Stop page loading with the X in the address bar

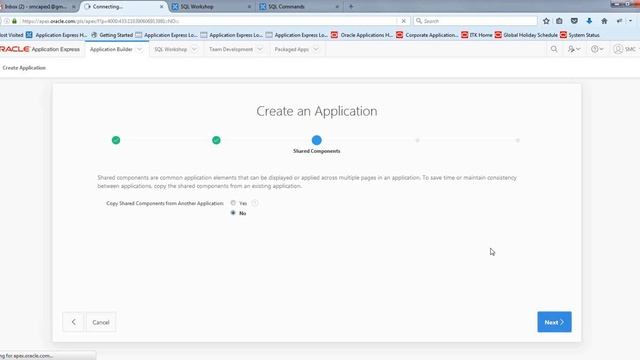click(x=403, y=21)
